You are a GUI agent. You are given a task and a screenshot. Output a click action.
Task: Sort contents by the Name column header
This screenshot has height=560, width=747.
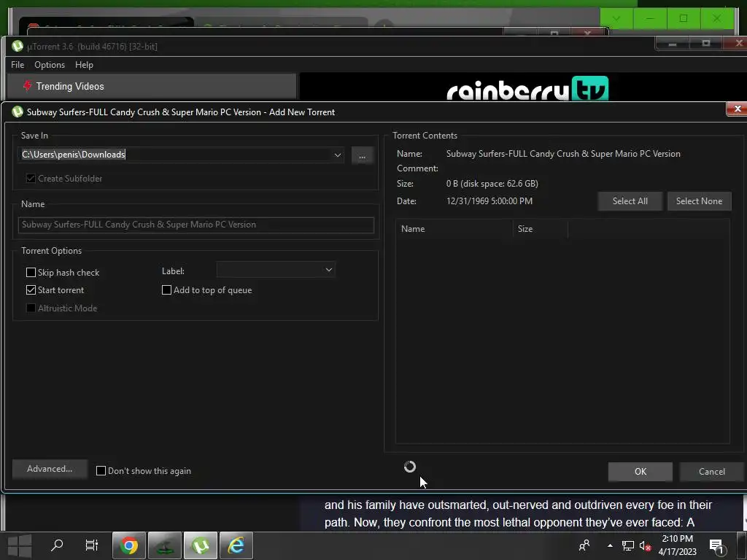(454, 229)
